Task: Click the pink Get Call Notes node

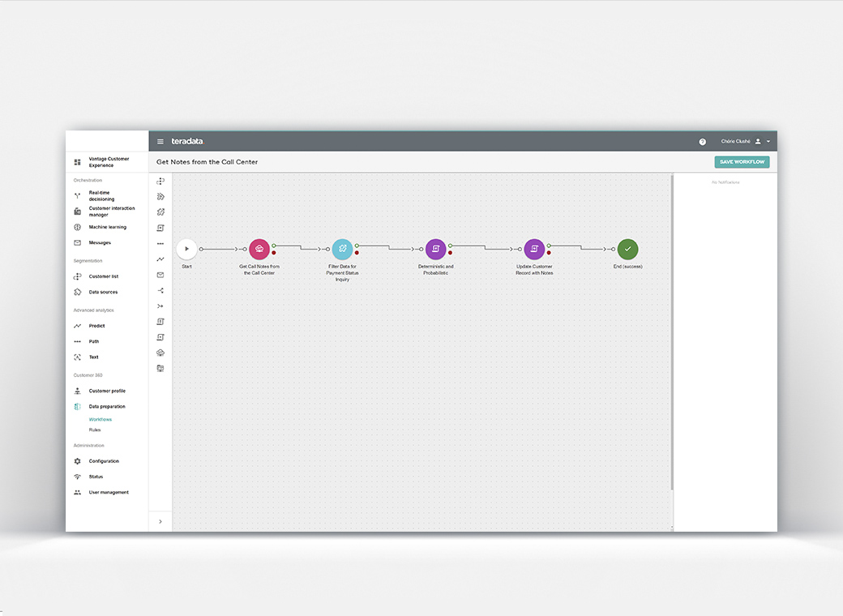Action: pos(259,249)
